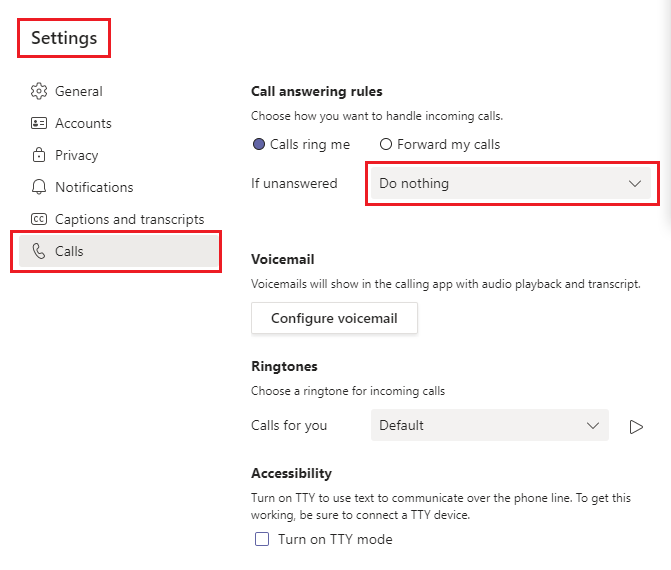Open the Accounts settings page

[x=83, y=123]
